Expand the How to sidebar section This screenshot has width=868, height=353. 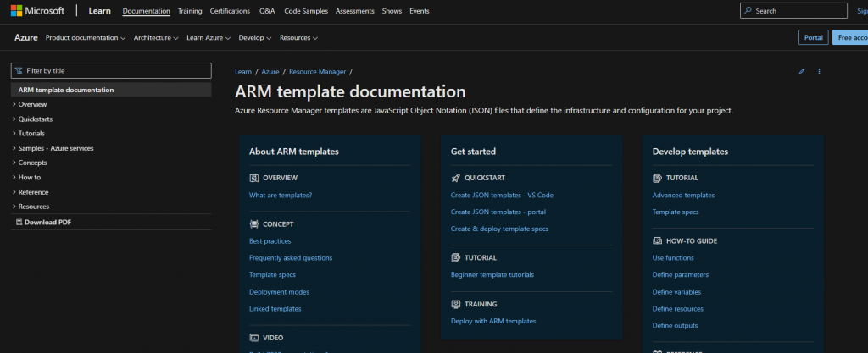click(29, 178)
